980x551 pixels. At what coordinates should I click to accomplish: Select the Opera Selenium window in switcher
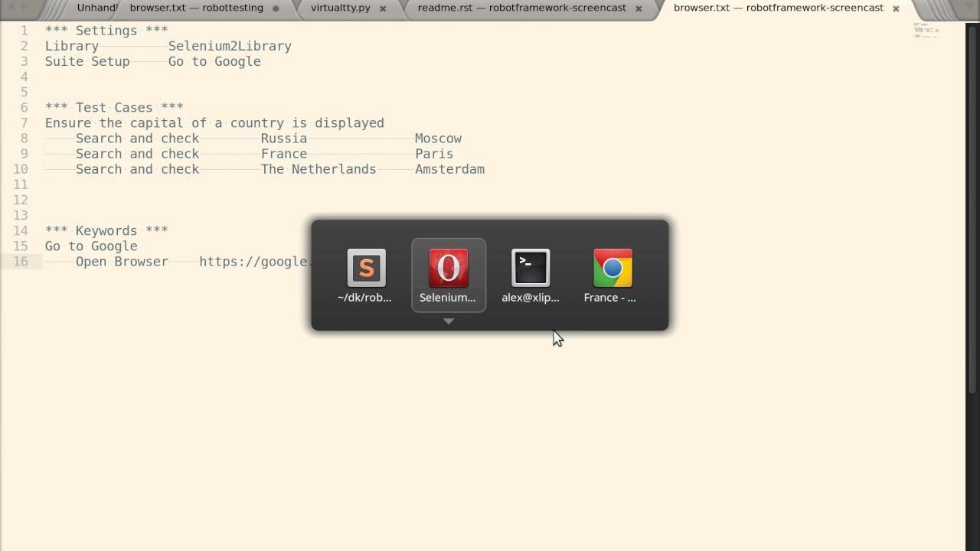[449, 275]
